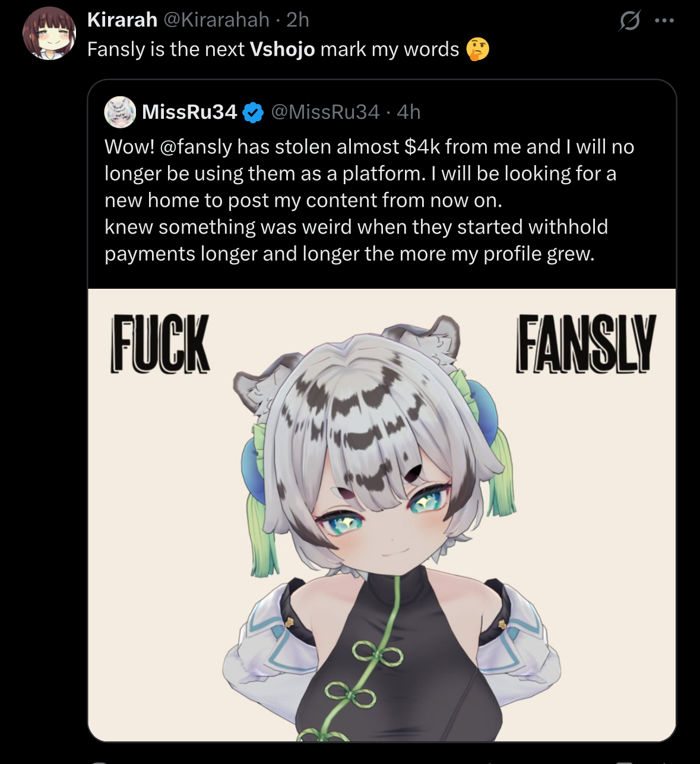Screen dimensions: 700x764
Task: Open the @Kirarahah handle link
Action: pos(216,20)
